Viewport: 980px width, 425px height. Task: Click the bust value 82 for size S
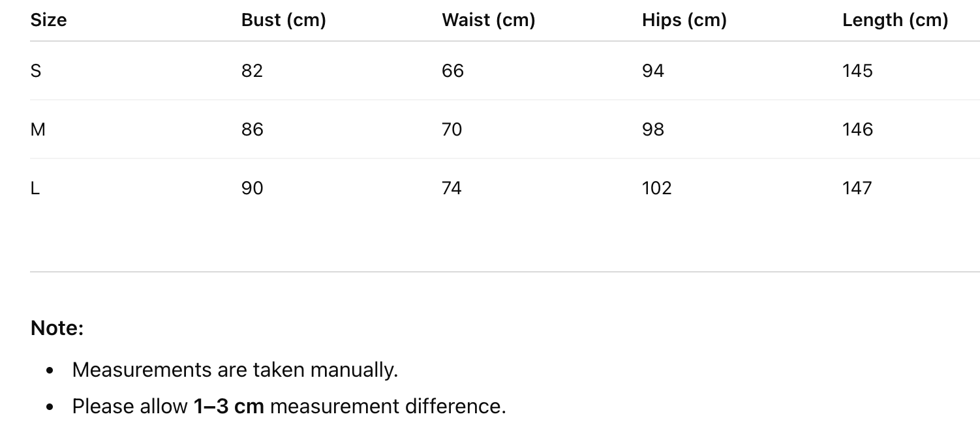click(252, 71)
